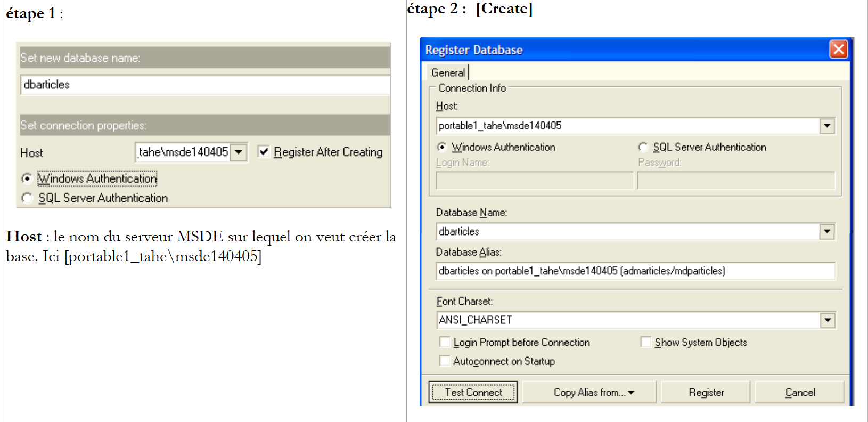This screenshot has height=422, width=868.
Task: Expand the Host dropdown in Register Database
Action: click(826, 126)
